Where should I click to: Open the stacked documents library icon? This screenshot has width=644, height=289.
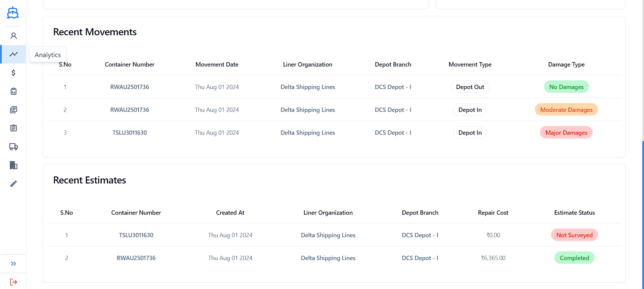click(x=13, y=110)
